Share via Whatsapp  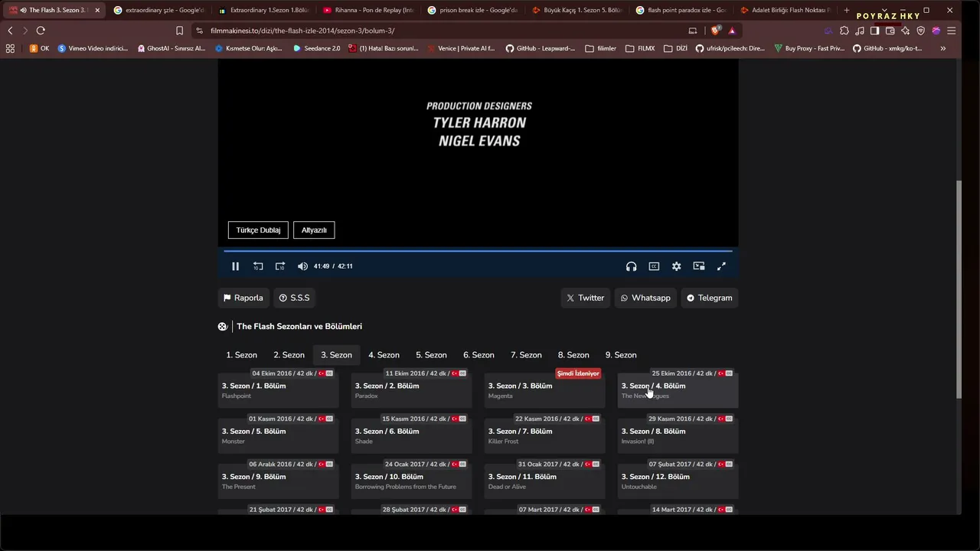(645, 298)
